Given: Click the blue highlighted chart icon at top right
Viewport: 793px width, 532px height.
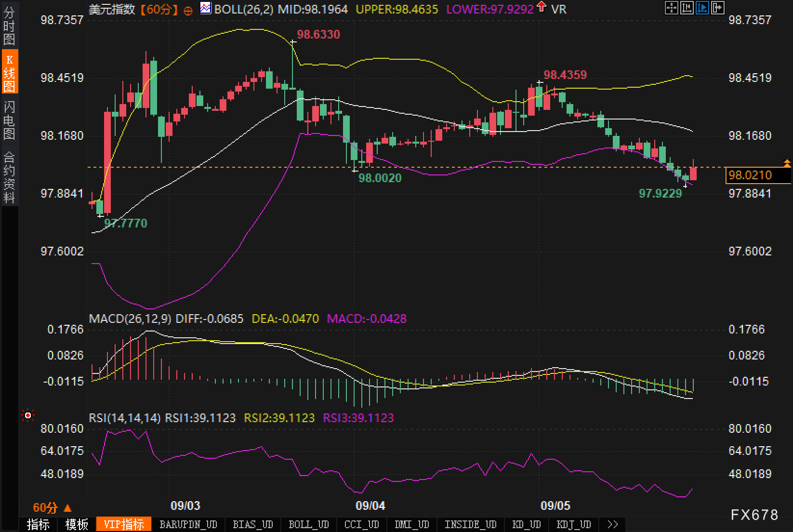Looking at the screenshot, I should [702, 8].
